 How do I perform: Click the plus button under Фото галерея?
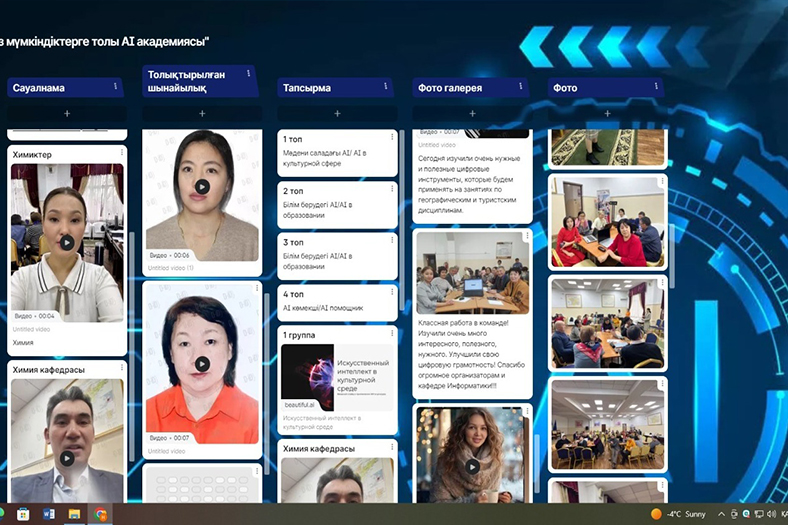pos(472,114)
